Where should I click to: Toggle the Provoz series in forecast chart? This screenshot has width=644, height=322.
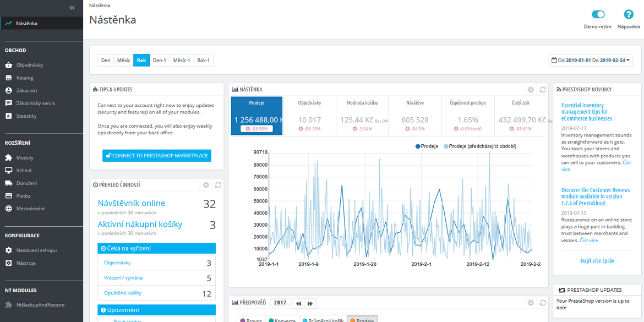point(251,320)
